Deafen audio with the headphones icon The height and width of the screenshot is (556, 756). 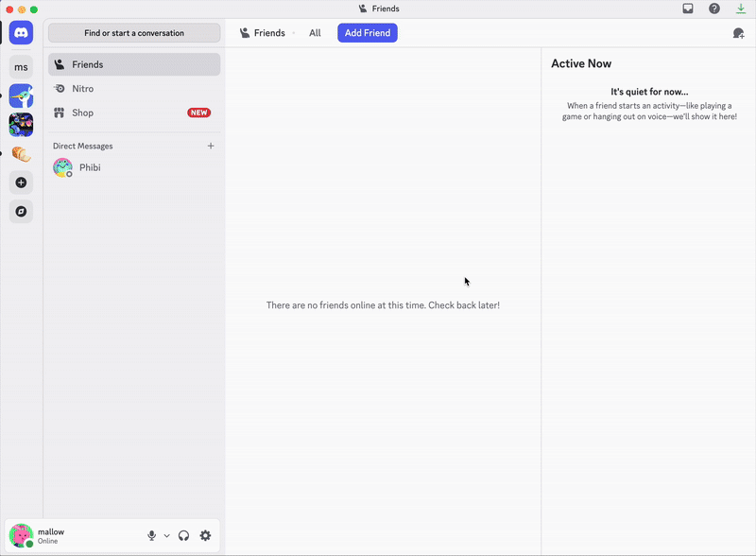pos(183,535)
